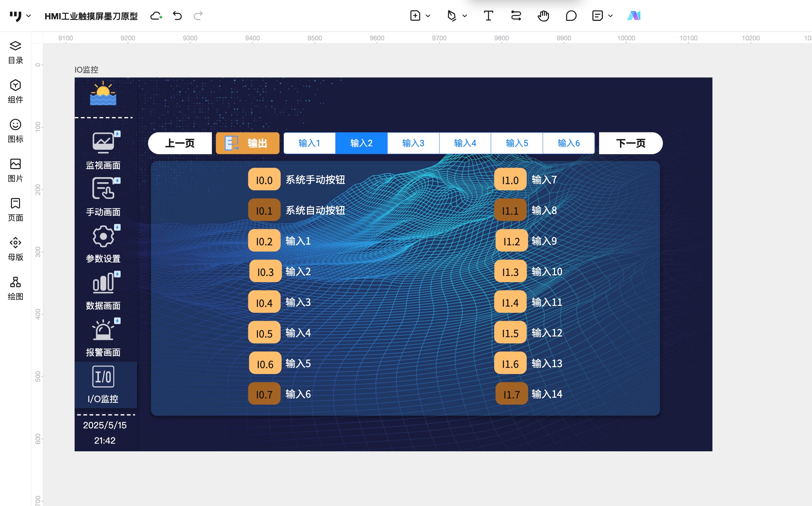
Task: Select the Pen tool
Action: [452, 16]
